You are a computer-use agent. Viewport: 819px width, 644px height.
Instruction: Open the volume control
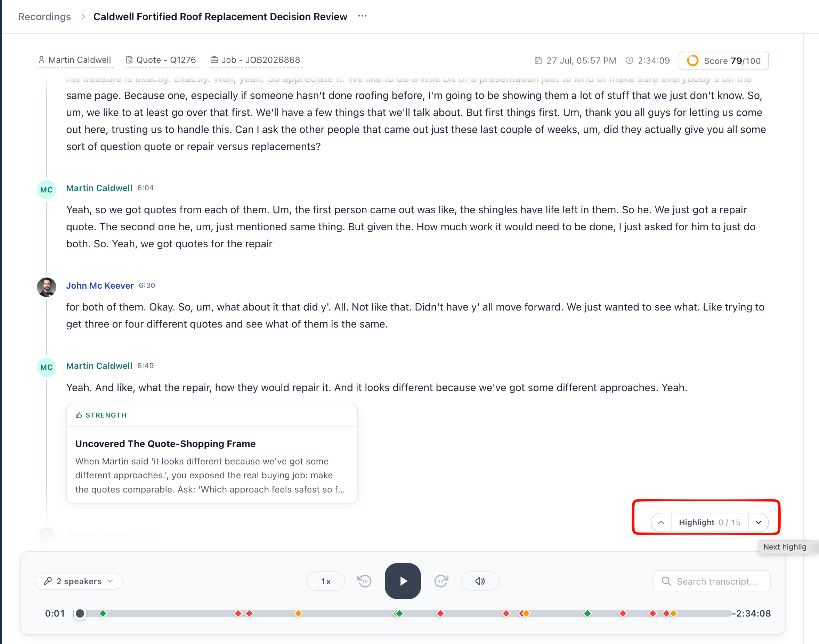pyautogui.click(x=480, y=581)
